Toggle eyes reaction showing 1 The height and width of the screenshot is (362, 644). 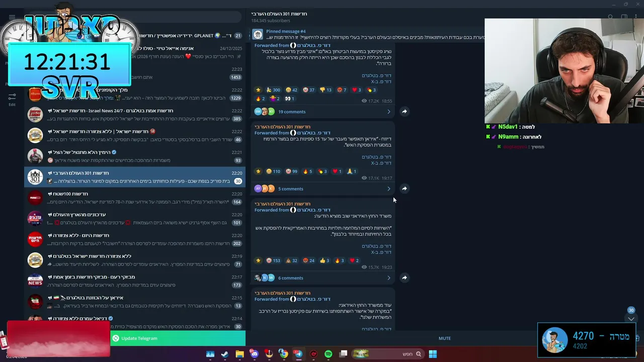[289, 99]
